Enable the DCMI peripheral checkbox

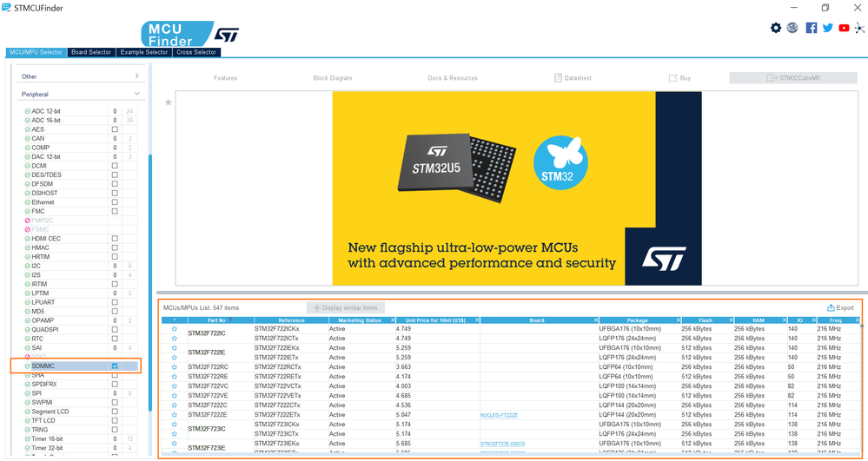115,166
